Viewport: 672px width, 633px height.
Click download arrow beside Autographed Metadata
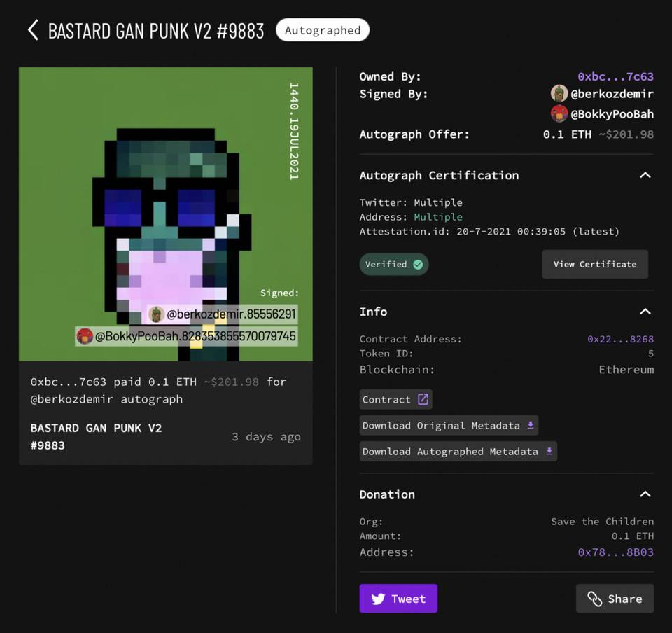click(x=549, y=451)
